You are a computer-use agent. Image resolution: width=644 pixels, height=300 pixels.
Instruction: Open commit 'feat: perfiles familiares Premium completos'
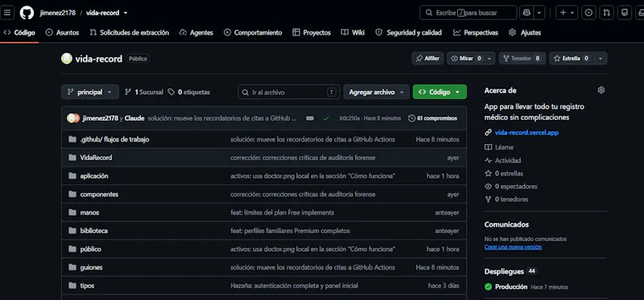pos(290,231)
